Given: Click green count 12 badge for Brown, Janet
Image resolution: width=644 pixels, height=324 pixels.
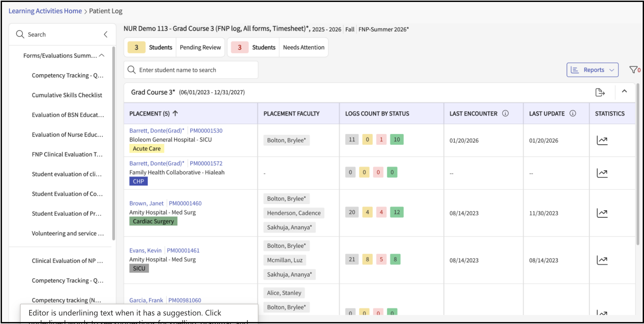Looking at the screenshot, I should [x=397, y=212].
